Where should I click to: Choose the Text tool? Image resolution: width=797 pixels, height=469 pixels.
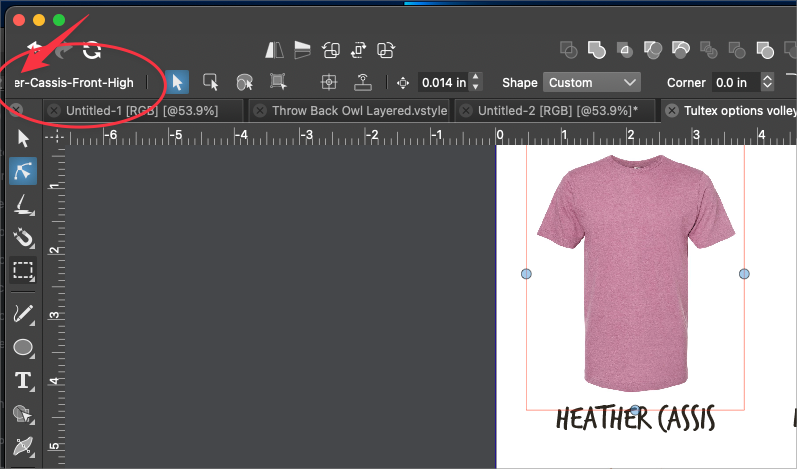coord(23,380)
